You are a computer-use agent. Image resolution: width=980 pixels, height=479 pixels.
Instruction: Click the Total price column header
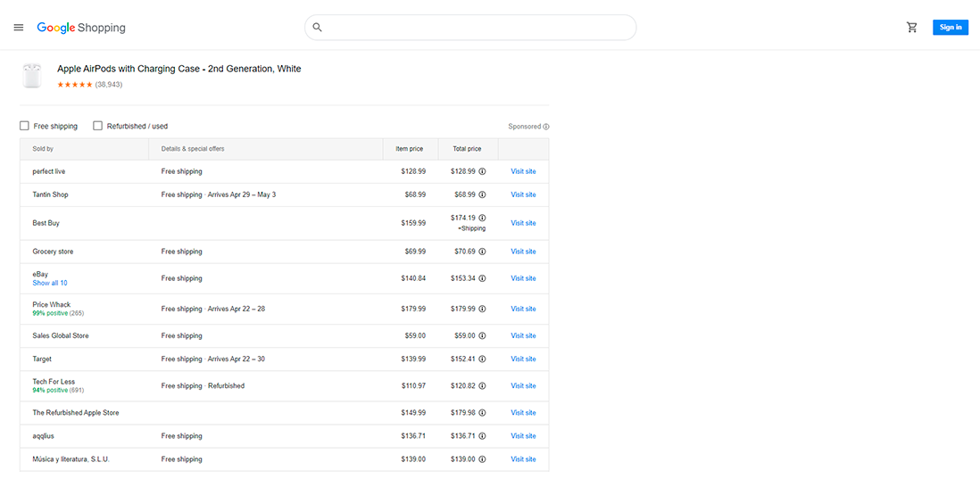pyautogui.click(x=468, y=149)
